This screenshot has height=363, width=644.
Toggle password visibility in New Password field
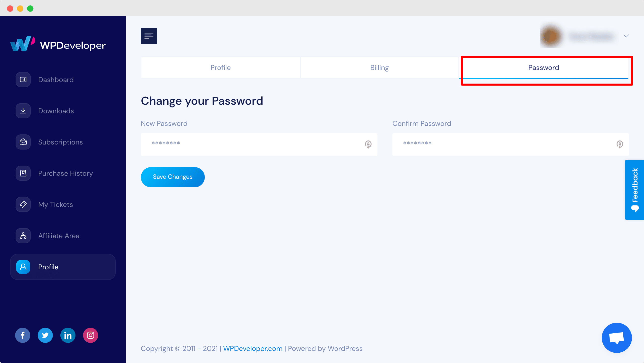point(368,144)
